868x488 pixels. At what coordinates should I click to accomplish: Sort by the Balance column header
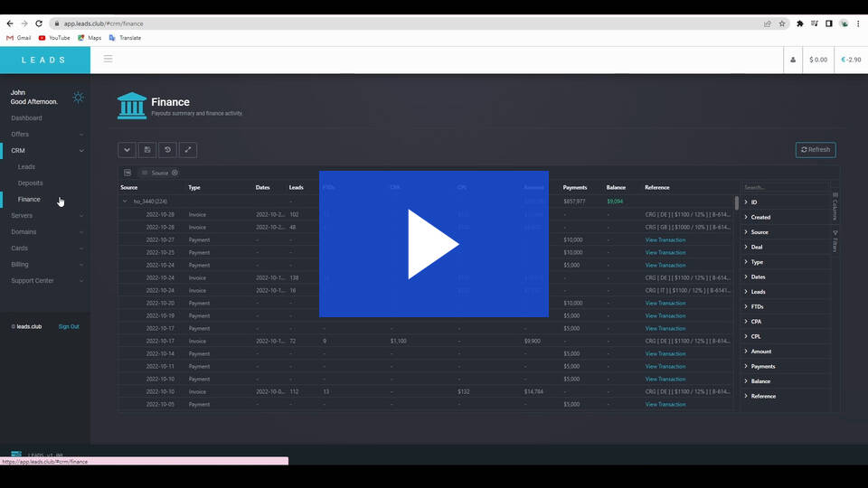click(616, 188)
